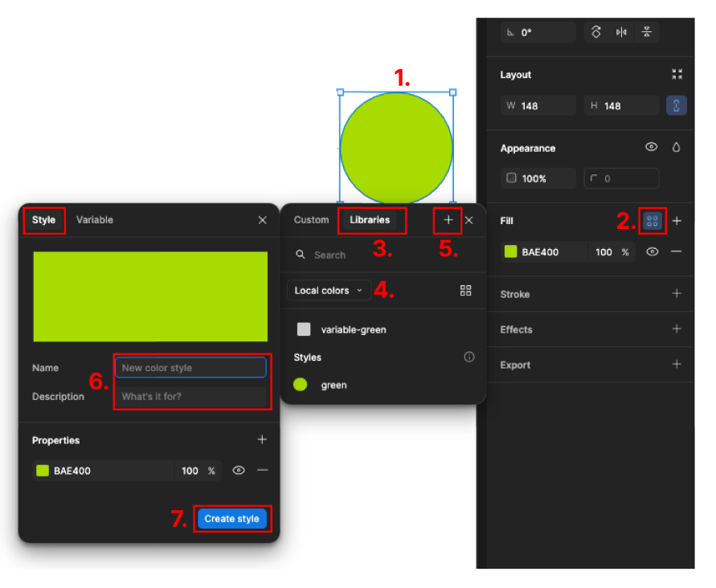Select the green circle on canvas
The image size is (716, 588).
click(396, 148)
